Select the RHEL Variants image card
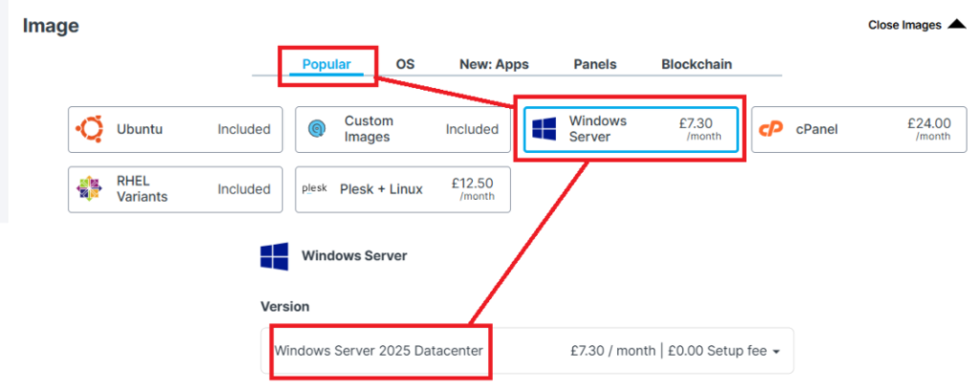Image resolution: width=980 pixels, height=391 pixels. [175, 189]
